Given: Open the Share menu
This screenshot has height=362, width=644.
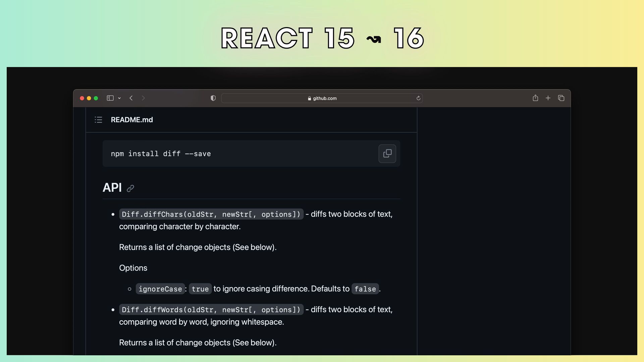Looking at the screenshot, I should (535, 98).
